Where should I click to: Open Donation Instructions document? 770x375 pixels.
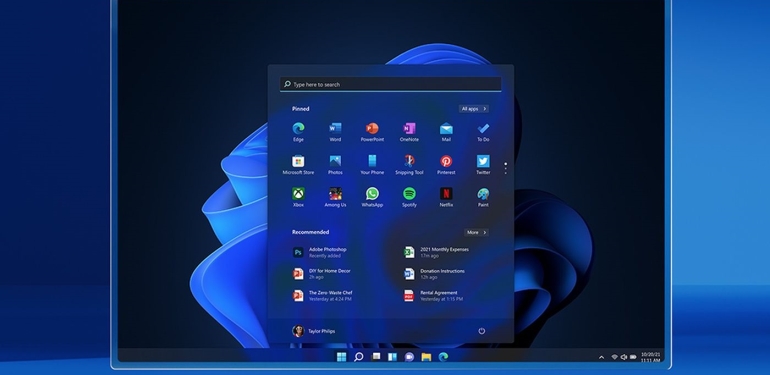click(434, 274)
